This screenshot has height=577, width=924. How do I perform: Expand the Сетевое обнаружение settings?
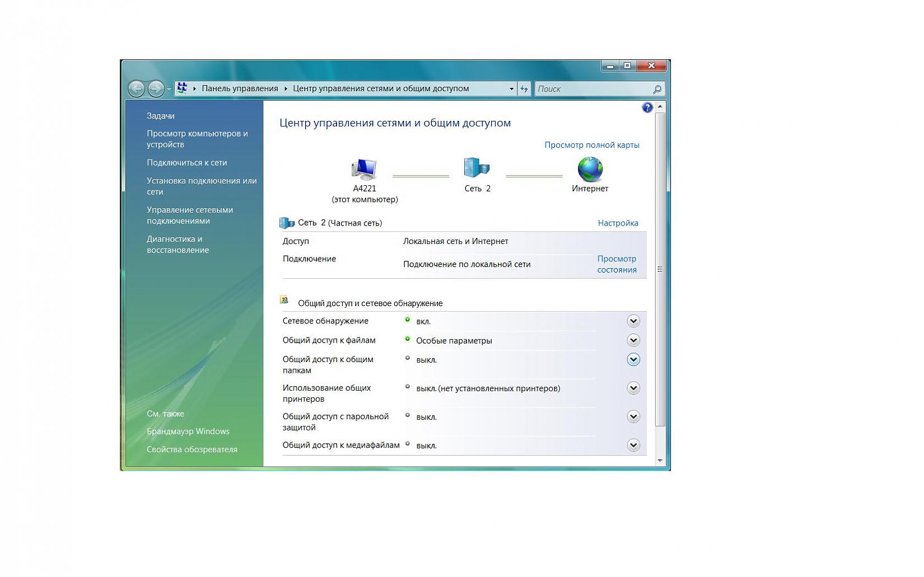(x=633, y=321)
